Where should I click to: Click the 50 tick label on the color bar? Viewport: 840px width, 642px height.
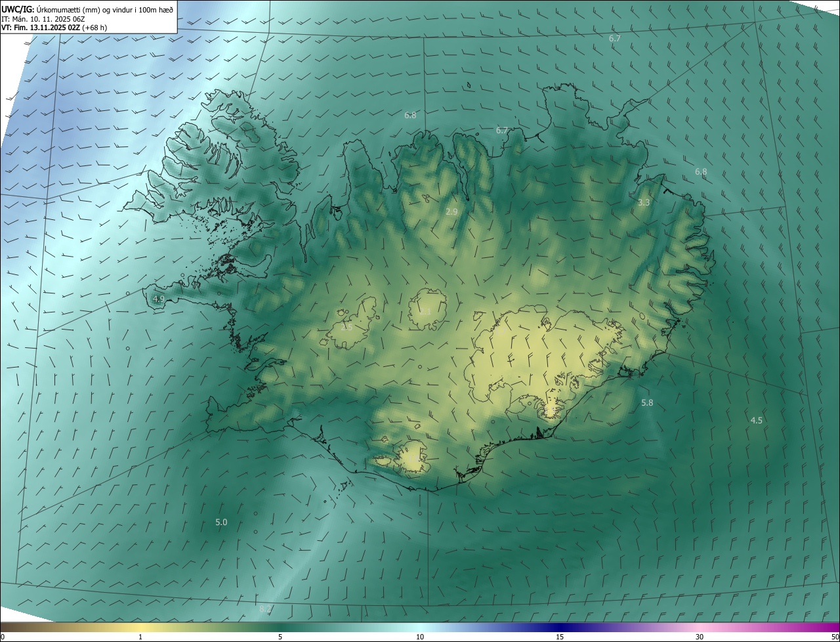pos(835,637)
